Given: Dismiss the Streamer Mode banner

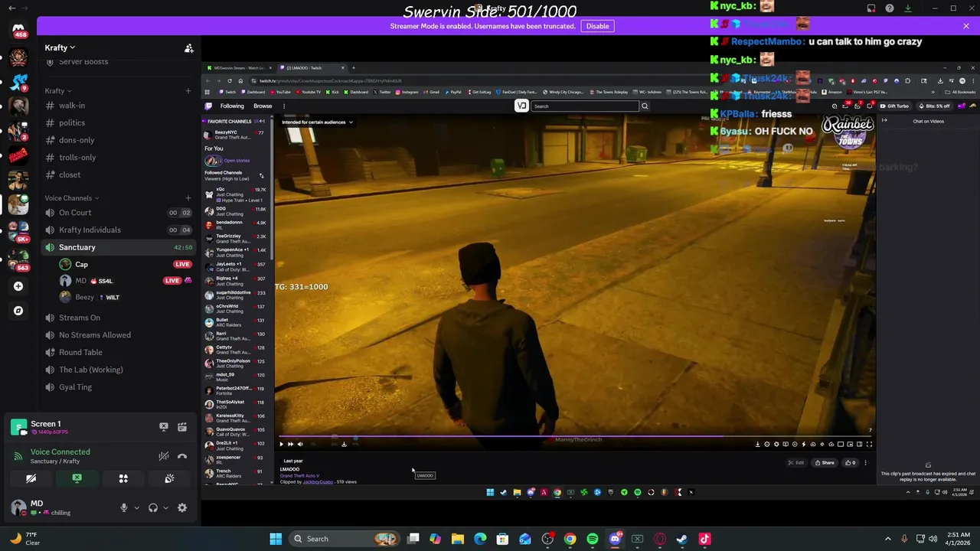Looking at the screenshot, I should 966,26.
